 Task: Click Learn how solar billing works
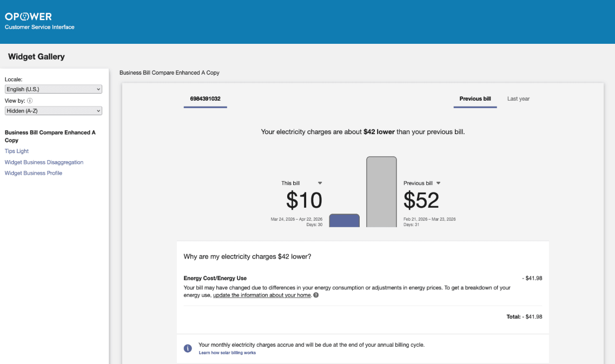pyautogui.click(x=227, y=353)
